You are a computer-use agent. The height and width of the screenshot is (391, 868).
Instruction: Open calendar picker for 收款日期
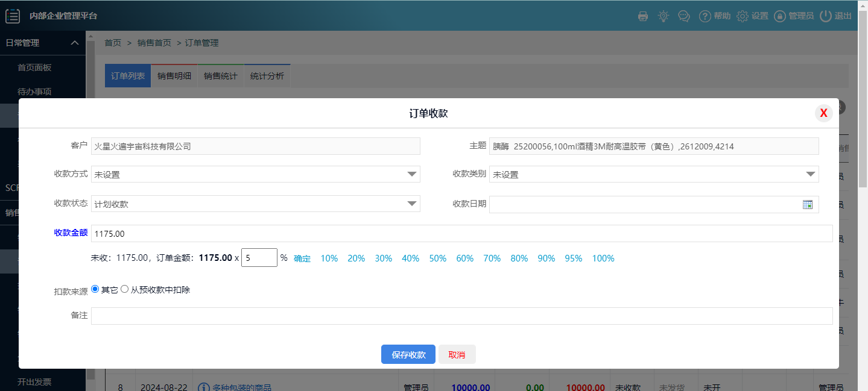[x=808, y=204]
